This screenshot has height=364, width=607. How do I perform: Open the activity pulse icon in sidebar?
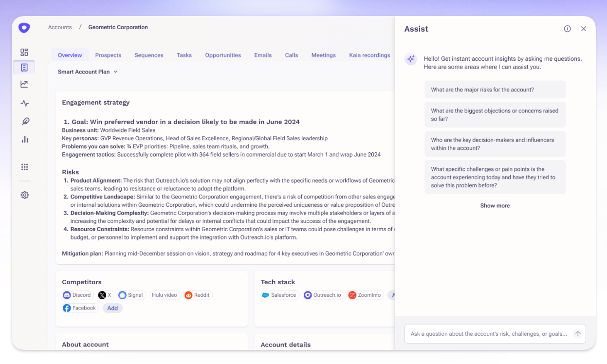point(24,103)
